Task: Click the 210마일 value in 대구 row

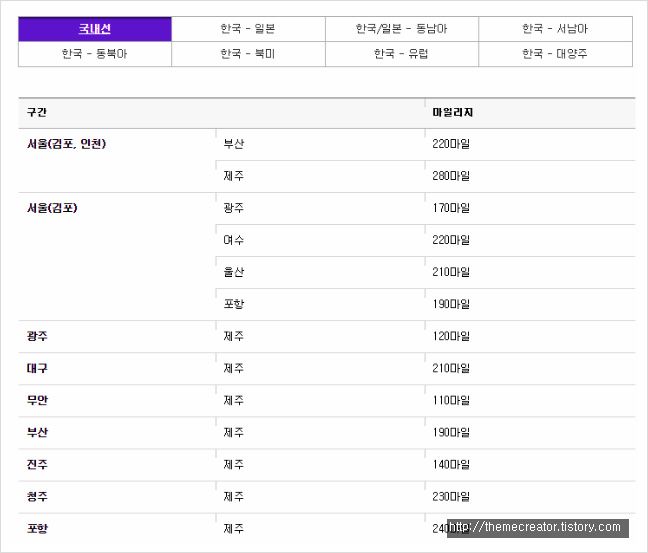Action: (451, 368)
